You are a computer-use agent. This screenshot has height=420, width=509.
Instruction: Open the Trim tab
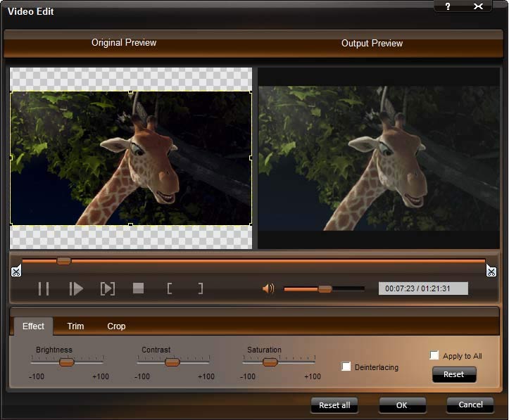coord(75,326)
